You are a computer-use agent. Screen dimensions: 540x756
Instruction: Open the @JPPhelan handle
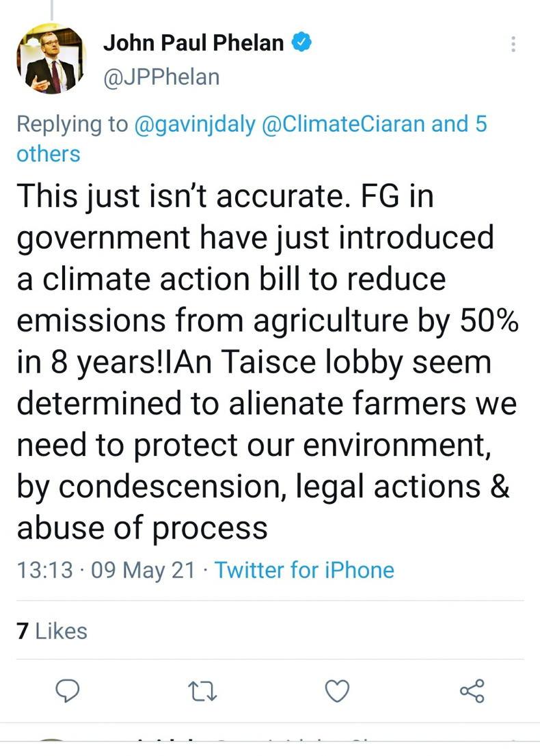pos(161,77)
